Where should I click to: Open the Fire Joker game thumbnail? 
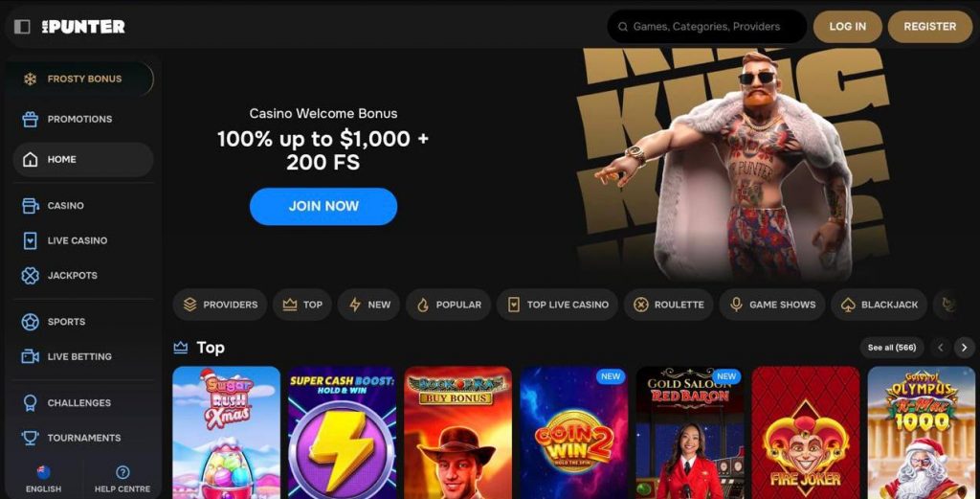click(806, 433)
